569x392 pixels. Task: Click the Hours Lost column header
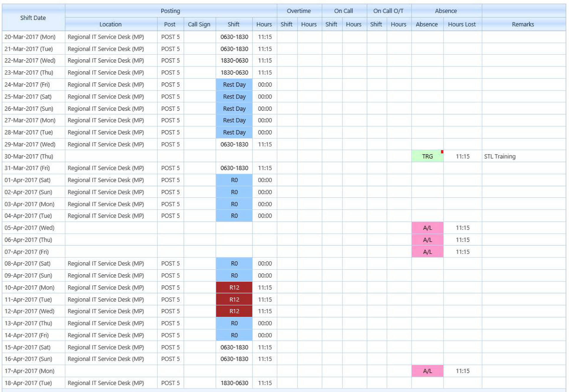point(462,24)
